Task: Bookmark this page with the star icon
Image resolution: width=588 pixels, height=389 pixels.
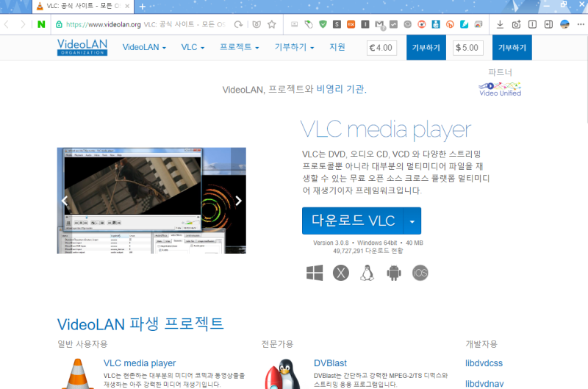Action: [x=272, y=24]
